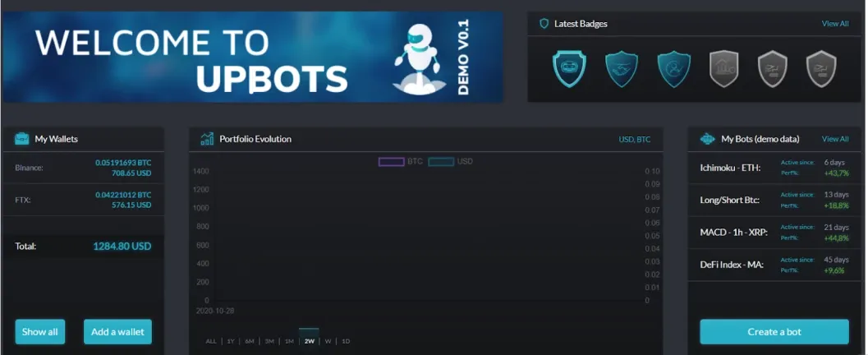Open View All in Latest Badges
This screenshot has height=355, width=868.
pyautogui.click(x=835, y=24)
